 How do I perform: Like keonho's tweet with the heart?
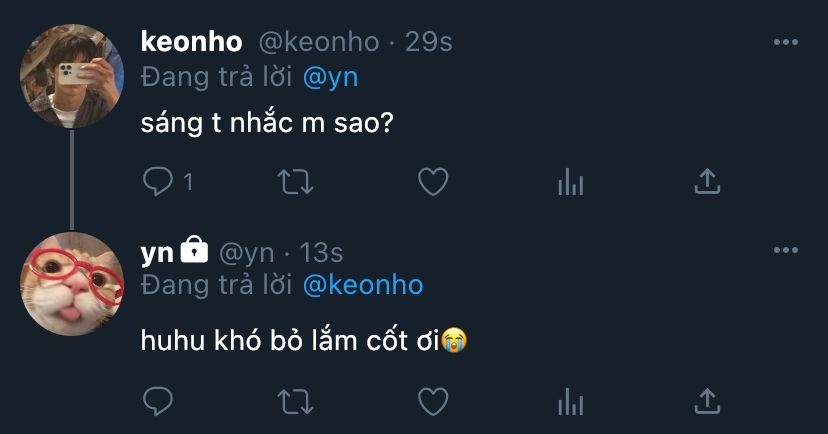(x=432, y=182)
